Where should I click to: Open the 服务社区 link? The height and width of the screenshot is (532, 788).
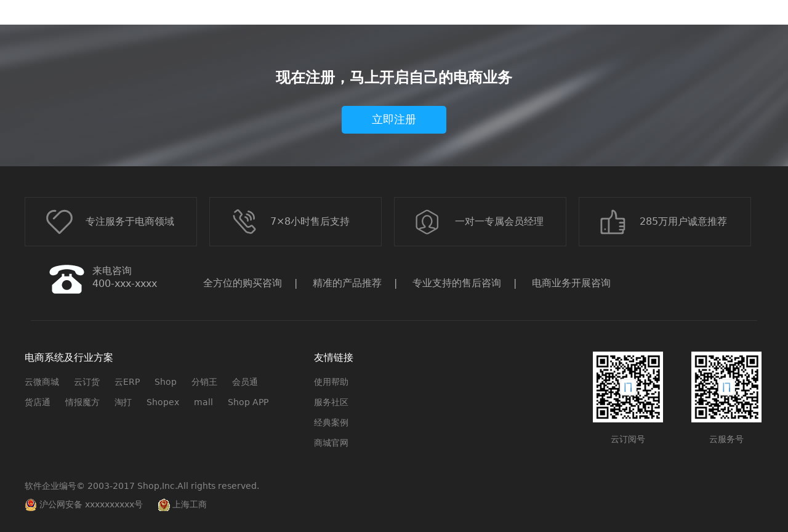pos(331,401)
